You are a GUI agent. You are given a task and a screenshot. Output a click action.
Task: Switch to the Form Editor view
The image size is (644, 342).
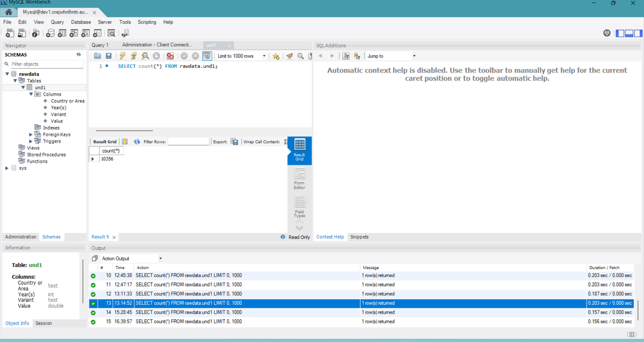click(x=299, y=179)
